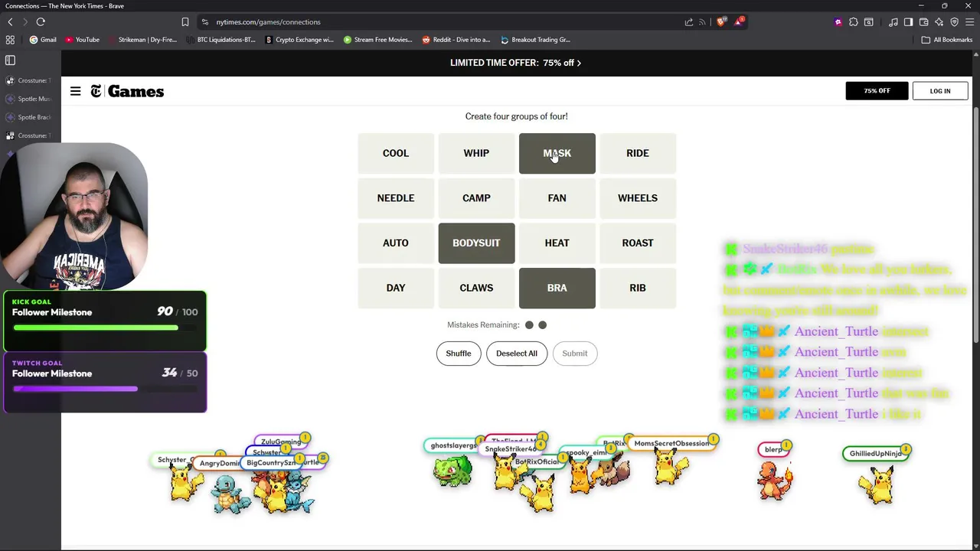Click the NYT Games logo

tap(127, 91)
